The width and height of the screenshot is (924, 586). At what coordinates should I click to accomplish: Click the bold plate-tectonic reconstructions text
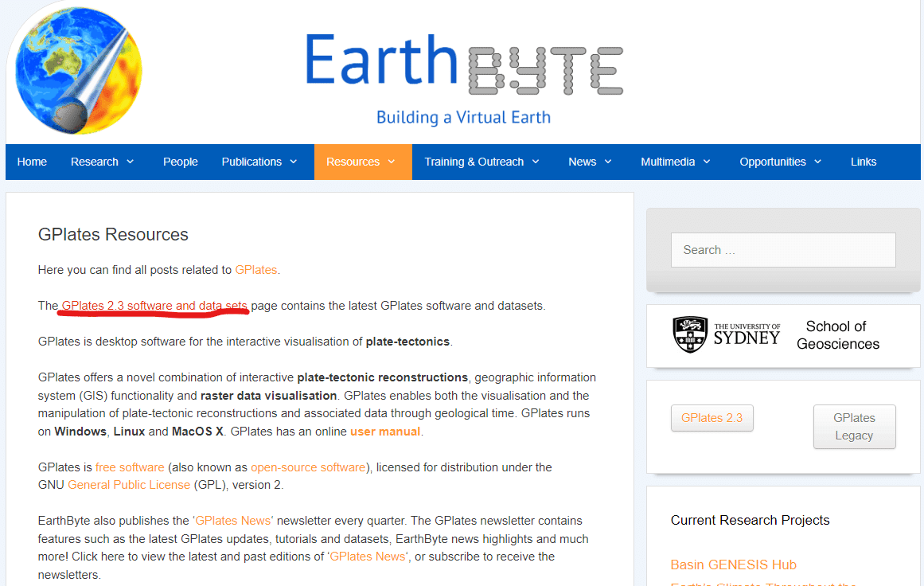[383, 377]
